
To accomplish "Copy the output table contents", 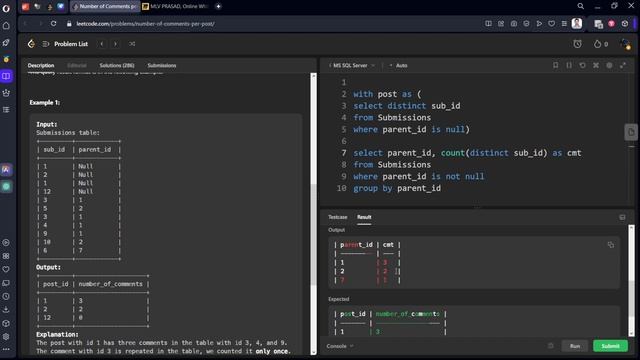I will [x=611, y=245].
